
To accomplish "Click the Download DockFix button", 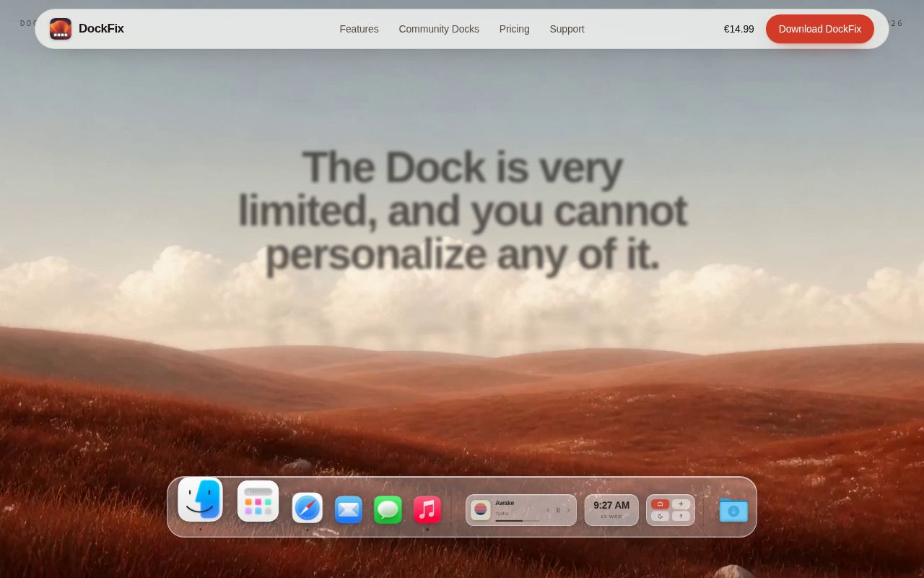I will coord(819,29).
